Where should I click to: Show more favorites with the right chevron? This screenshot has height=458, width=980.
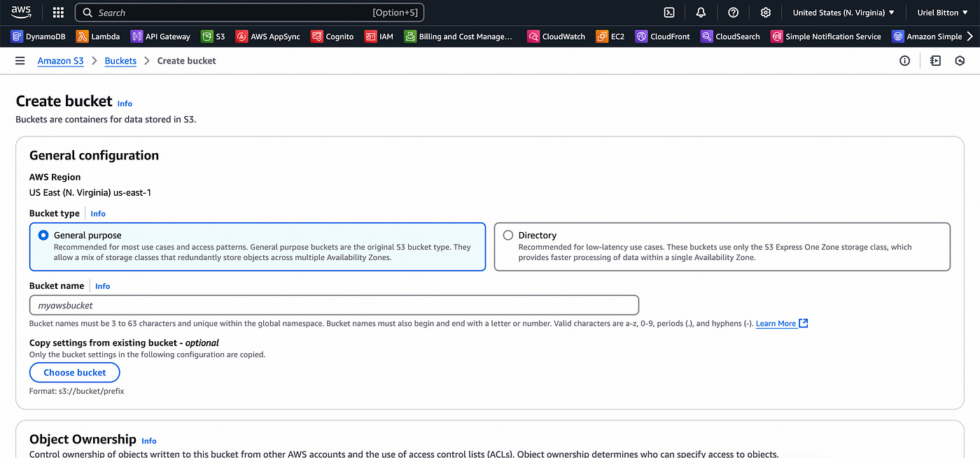pos(969,36)
